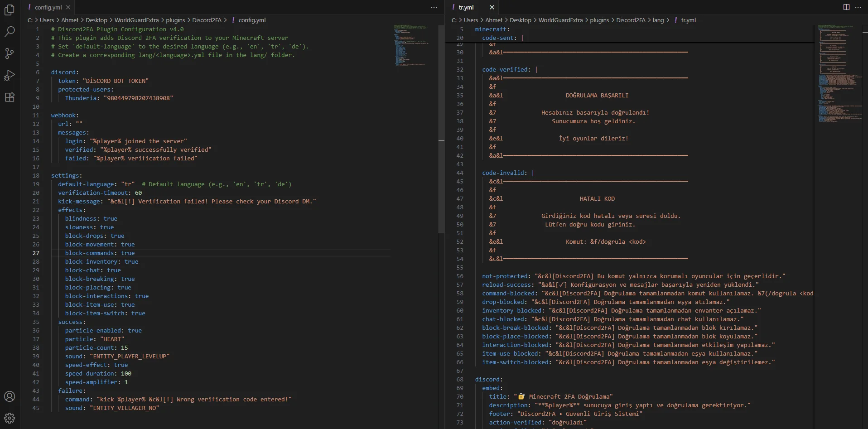Click line number 27 in config.yml
The height and width of the screenshot is (429, 868).
coord(36,253)
